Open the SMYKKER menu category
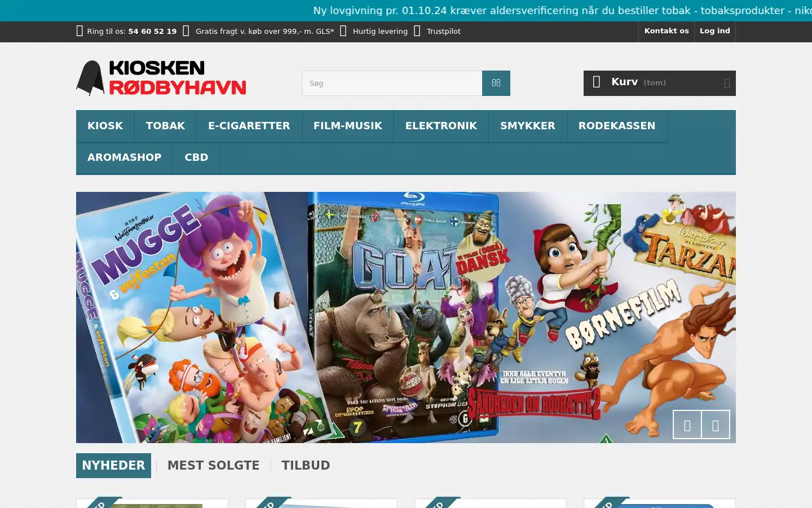 point(528,126)
